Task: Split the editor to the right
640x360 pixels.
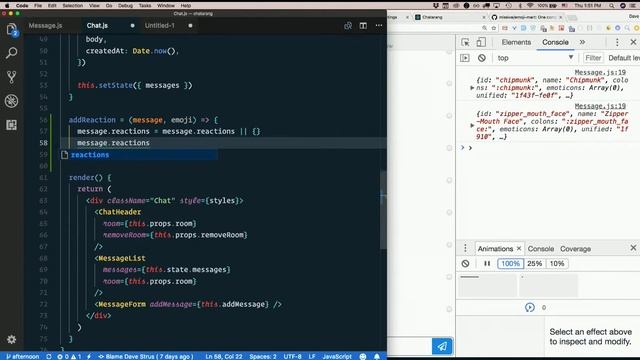Action: (363, 25)
